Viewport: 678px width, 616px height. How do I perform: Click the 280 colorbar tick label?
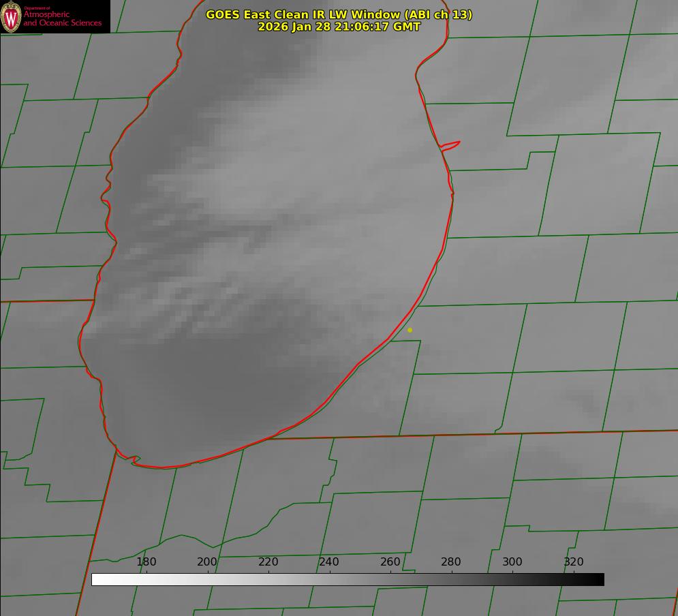coord(451,562)
